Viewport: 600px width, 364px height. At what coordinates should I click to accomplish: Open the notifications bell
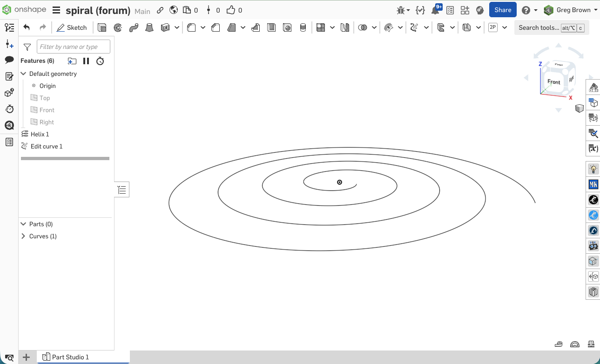point(436,10)
